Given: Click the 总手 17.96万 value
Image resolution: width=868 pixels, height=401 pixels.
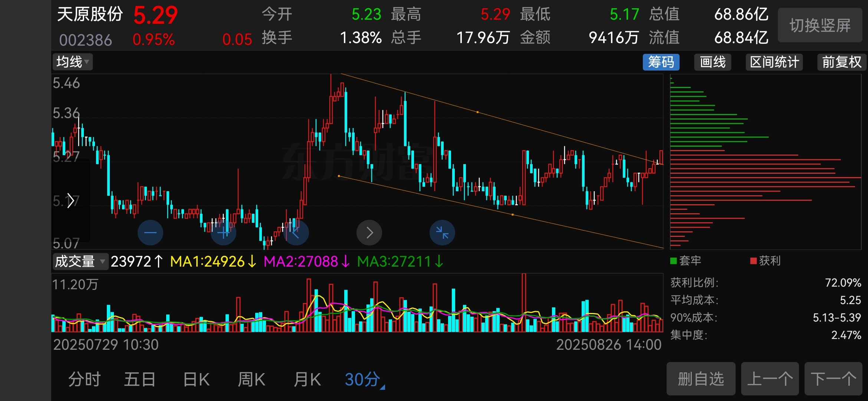Looking at the screenshot, I should point(483,38).
